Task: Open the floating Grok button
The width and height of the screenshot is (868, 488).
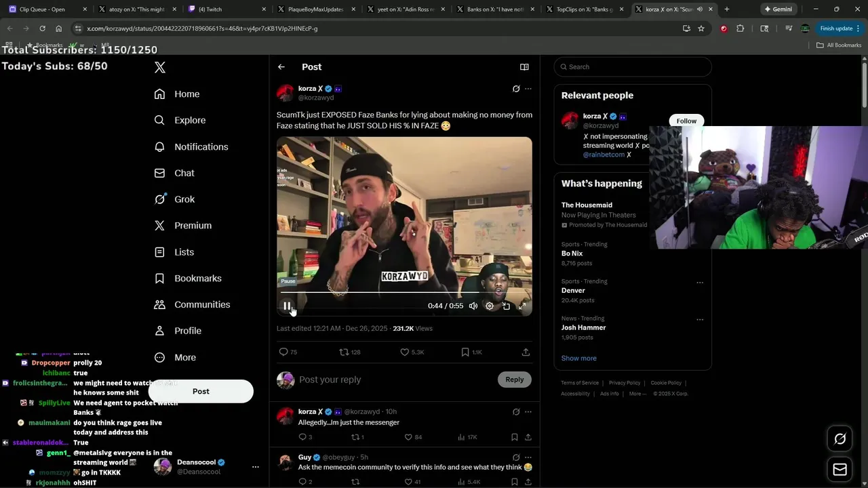Action: (840, 439)
